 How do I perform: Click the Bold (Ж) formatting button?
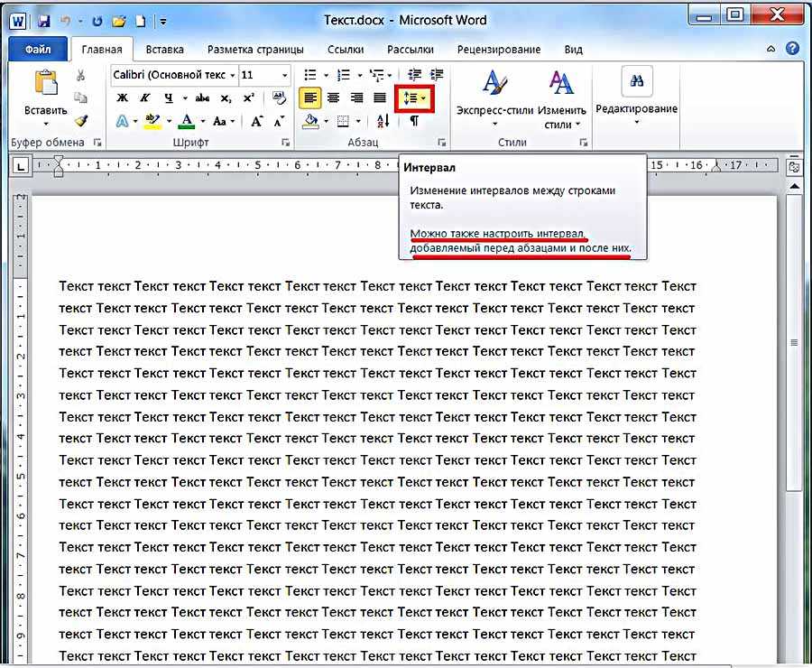click(x=122, y=97)
